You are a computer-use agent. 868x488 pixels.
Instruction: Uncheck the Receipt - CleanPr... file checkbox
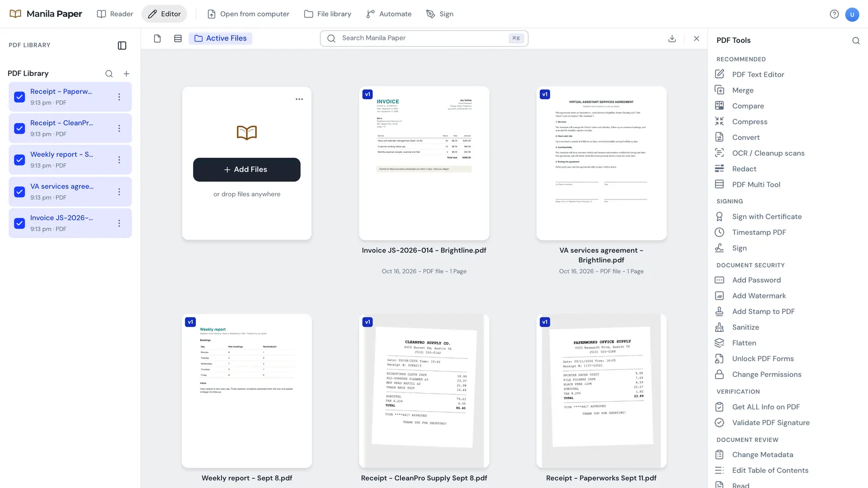[x=20, y=129]
